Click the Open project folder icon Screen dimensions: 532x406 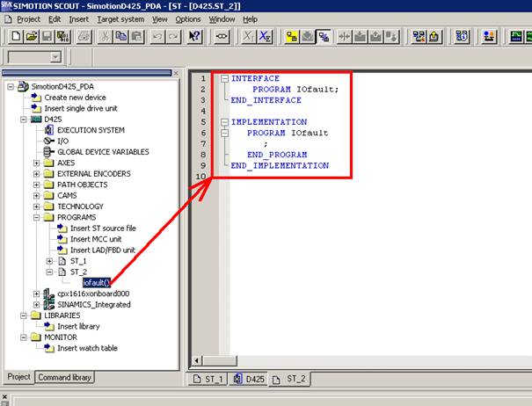coord(29,36)
